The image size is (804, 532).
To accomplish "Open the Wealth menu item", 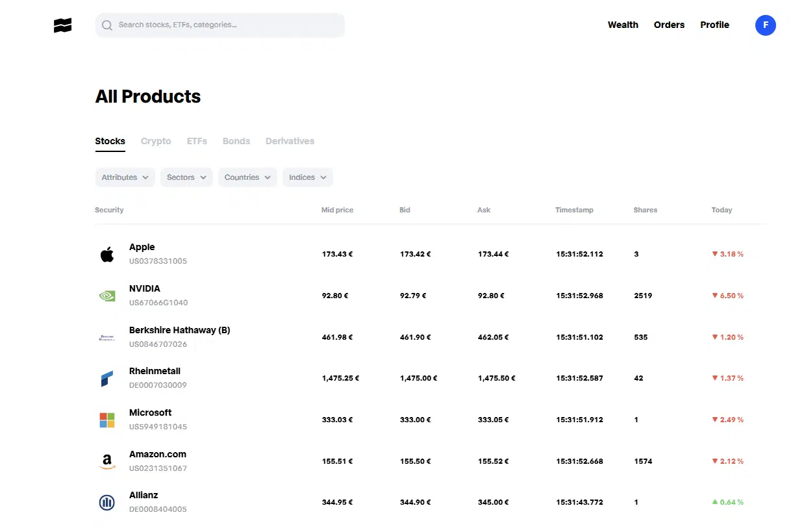I will point(623,25).
